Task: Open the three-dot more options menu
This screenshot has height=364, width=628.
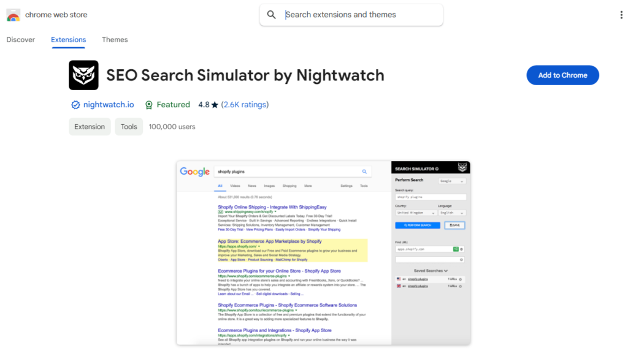Action: 621,15
